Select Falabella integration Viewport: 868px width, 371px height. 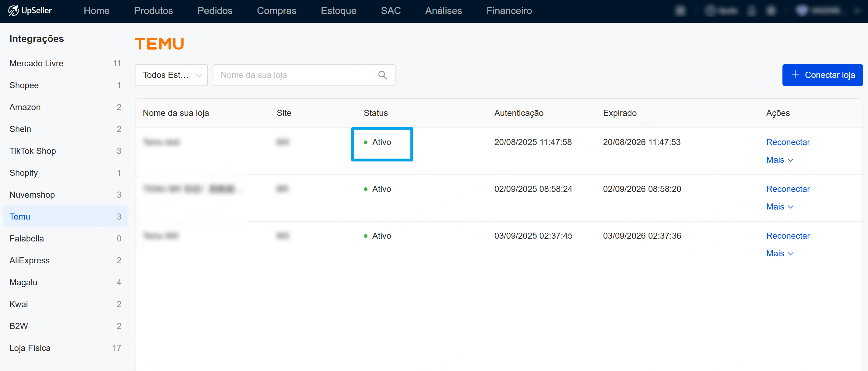[65, 238]
